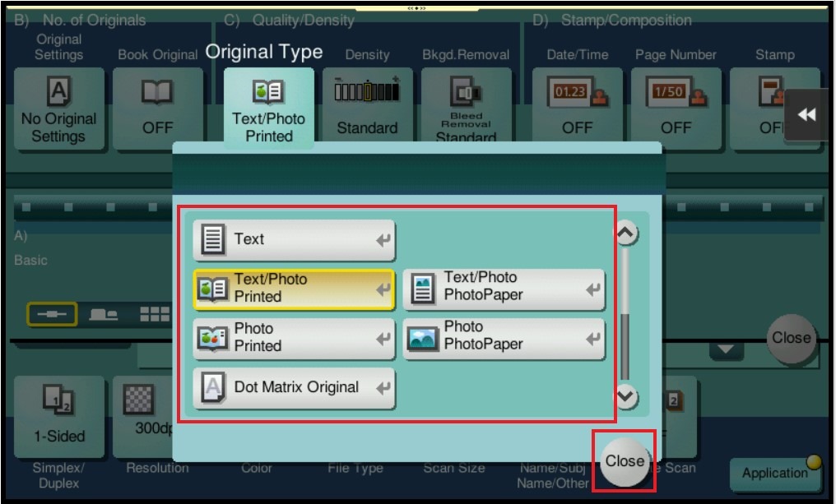
Task: Open the Date/Time stamp setting
Action: [x=577, y=109]
